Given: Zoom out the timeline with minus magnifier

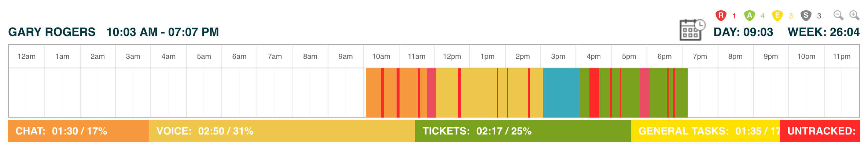Looking at the screenshot, I should 838,15.
